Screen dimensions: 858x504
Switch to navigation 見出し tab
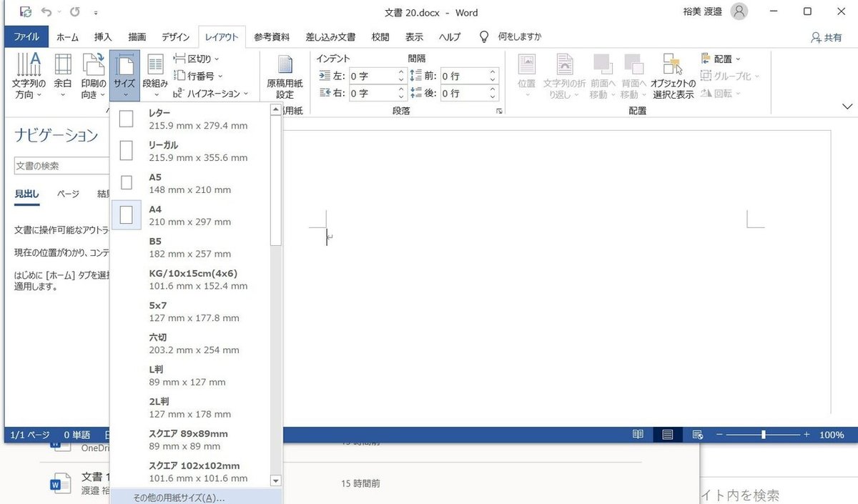pos(26,194)
